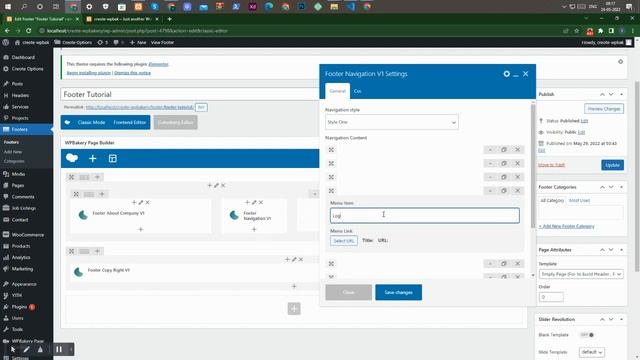Click the Order number field
Screen dimensions: 640x360
(551, 297)
